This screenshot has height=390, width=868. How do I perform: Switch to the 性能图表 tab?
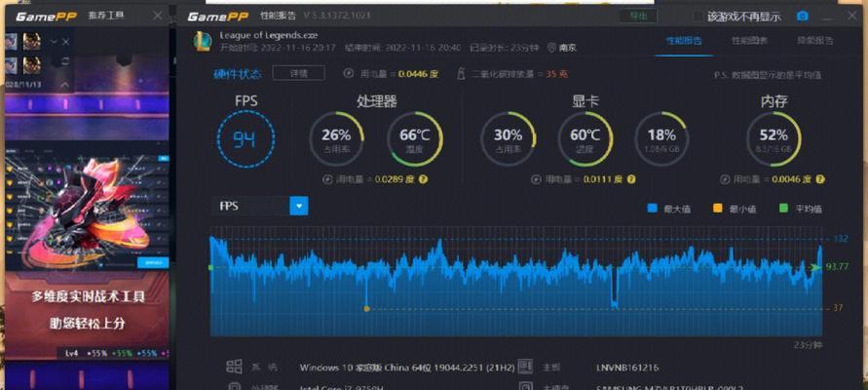749,40
